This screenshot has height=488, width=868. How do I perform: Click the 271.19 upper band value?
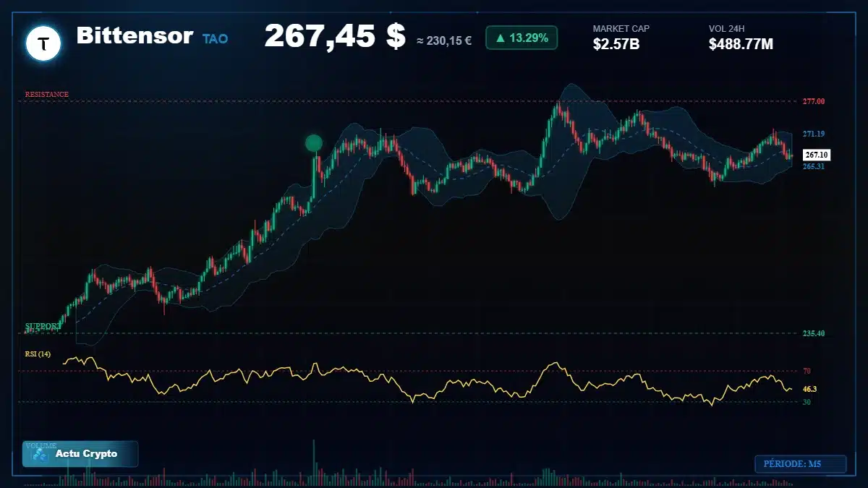pyautogui.click(x=814, y=134)
